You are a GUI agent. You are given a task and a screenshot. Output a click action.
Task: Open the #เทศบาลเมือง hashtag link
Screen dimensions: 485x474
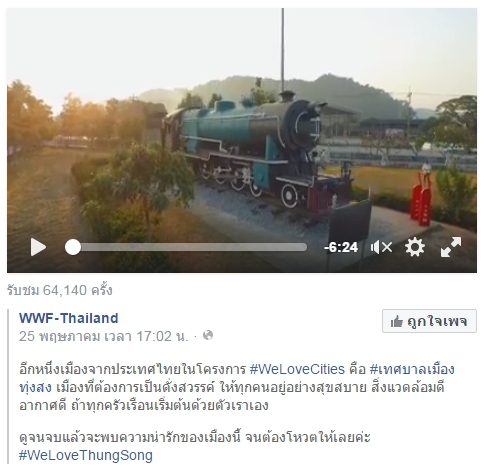412,369
